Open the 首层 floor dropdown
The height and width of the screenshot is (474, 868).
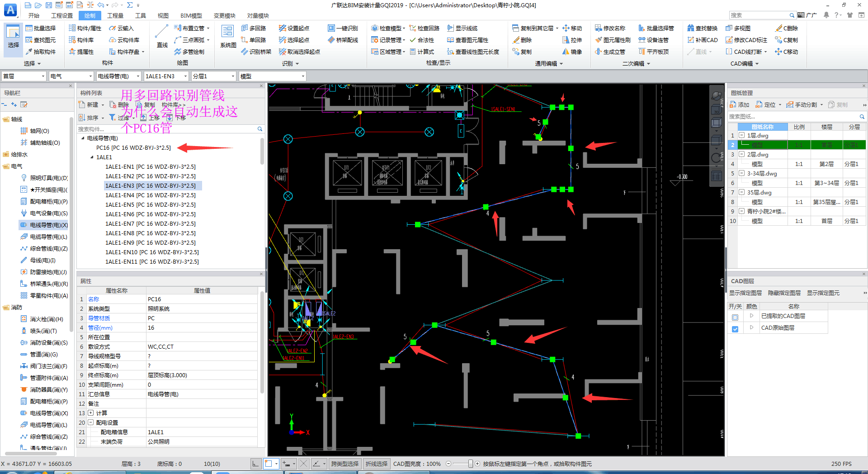pos(24,76)
